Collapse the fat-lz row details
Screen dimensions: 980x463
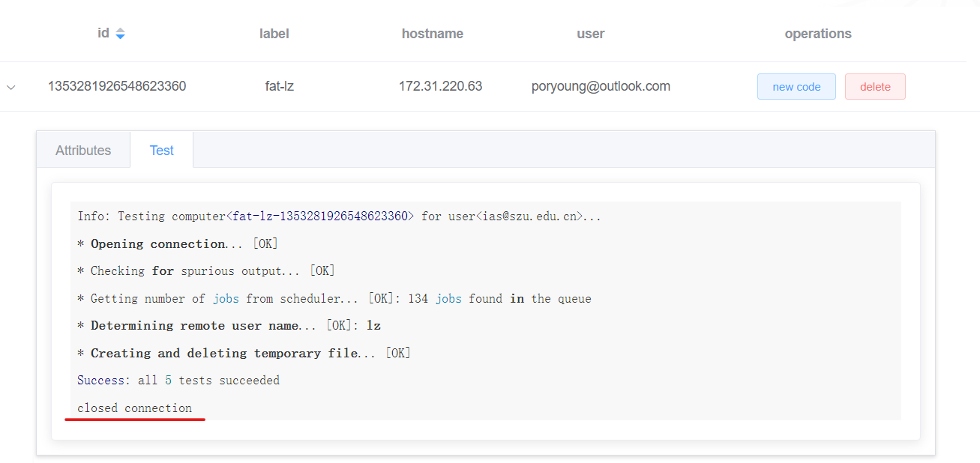point(11,87)
